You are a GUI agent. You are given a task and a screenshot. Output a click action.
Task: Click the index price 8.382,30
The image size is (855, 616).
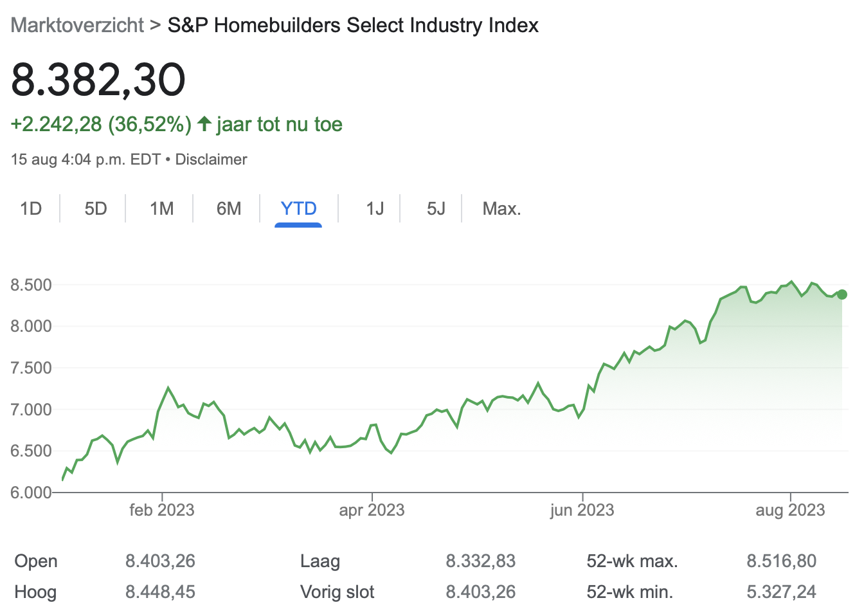tap(98, 80)
